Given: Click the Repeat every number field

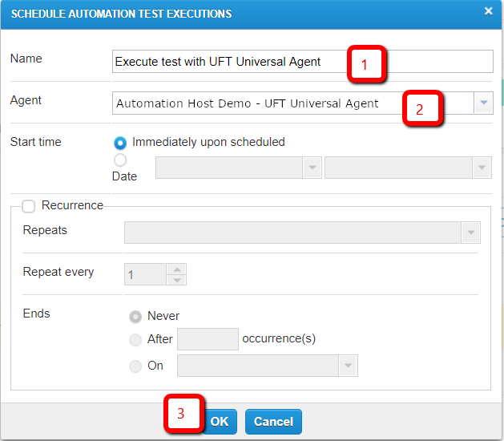Looking at the screenshot, I should click(144, 275).
